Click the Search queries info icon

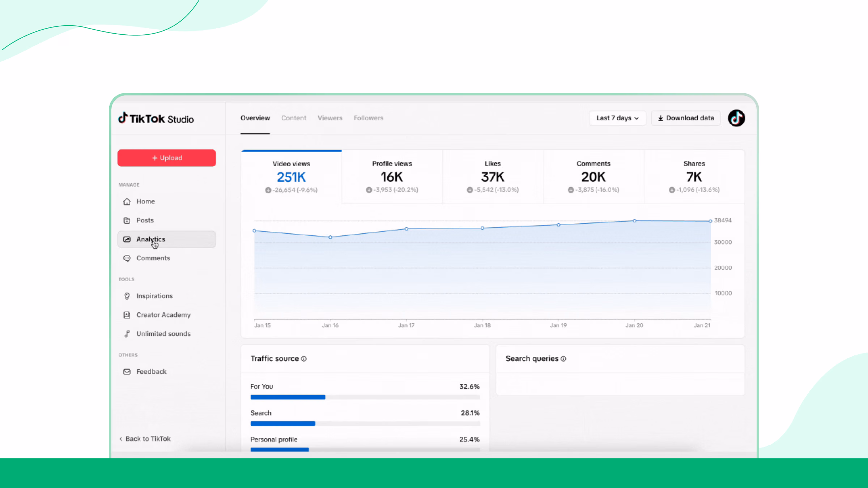pyautogui.click(x=563, y=359)
